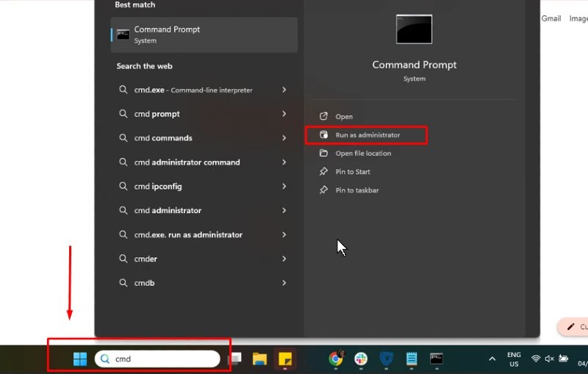Click the magnifier icon next to cmder
Image resolution: width=588 pixels, height=374 pixels.
pos(123,259)
